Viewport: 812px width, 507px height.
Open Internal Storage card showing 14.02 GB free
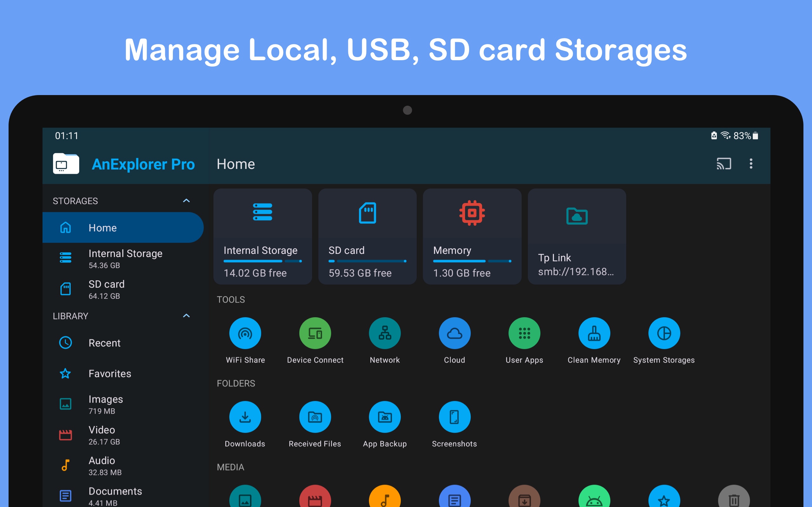[263, 237]
